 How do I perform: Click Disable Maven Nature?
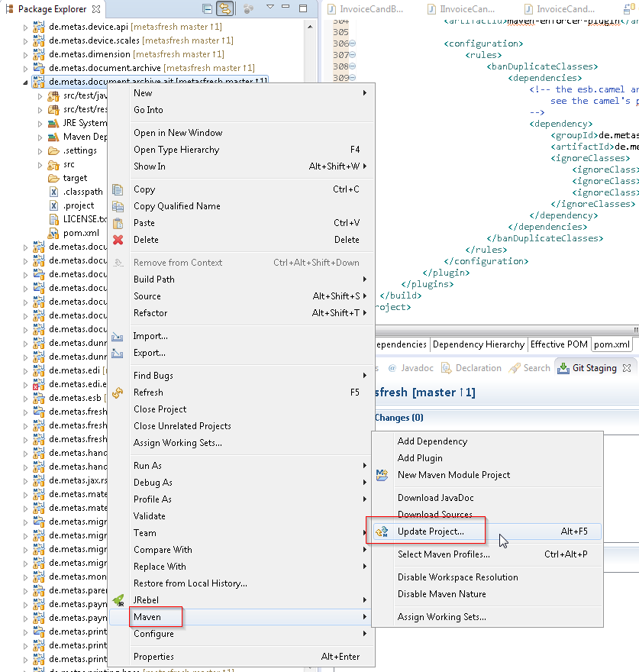(487, 594)
